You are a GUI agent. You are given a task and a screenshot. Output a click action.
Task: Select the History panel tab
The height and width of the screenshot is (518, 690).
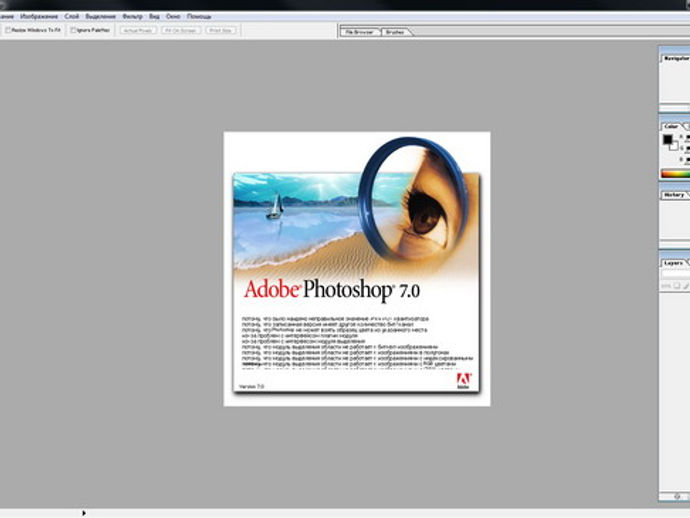pyautogui.click(x=674, y=195)
